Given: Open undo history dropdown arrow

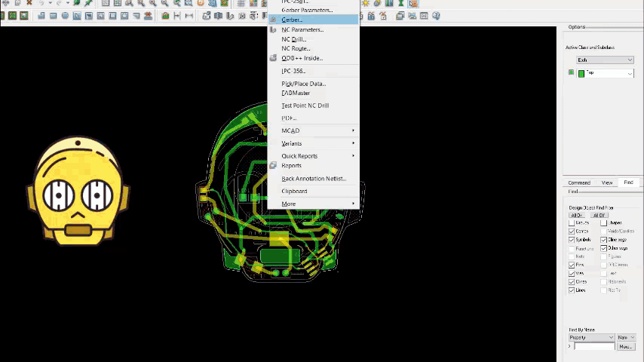Looking at the screenshot, I should coord(50,3).
